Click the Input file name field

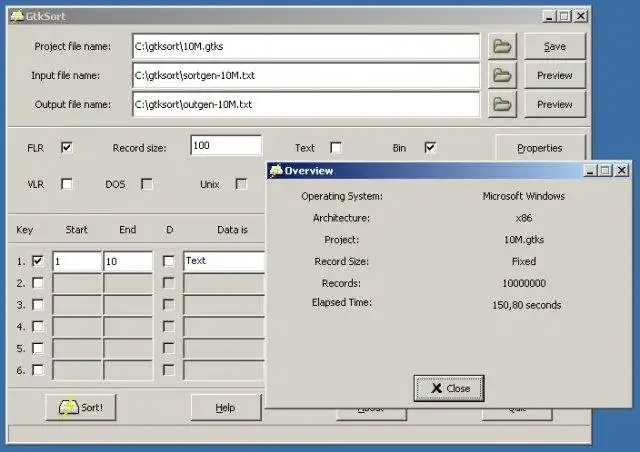click(x=306, y=75)
